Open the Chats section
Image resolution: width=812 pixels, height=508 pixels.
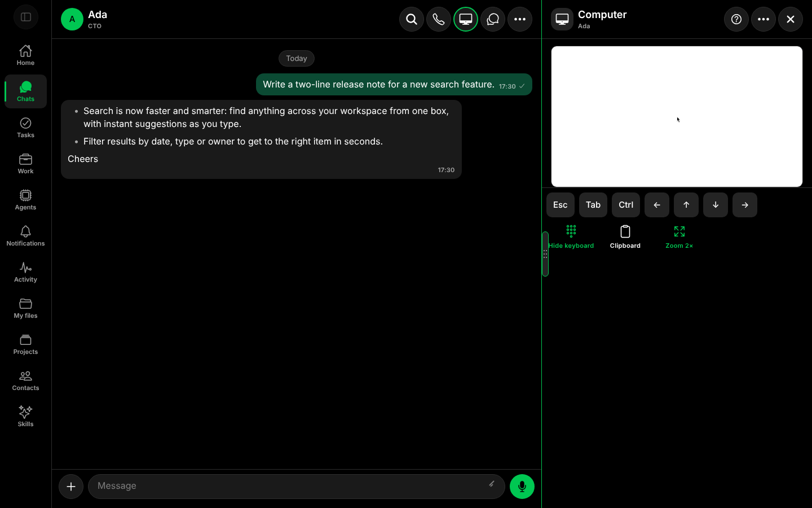click(25, 91)
